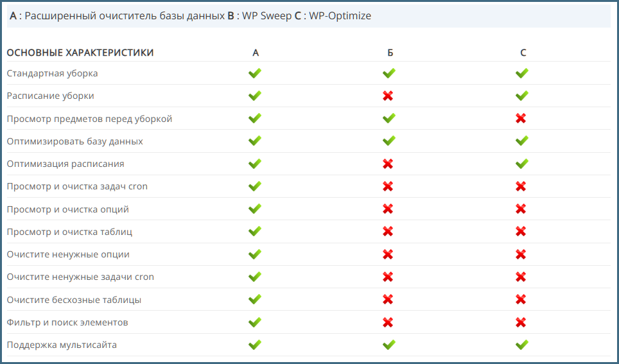Click the WP-Optimize name in the legend

click(340, 15)
